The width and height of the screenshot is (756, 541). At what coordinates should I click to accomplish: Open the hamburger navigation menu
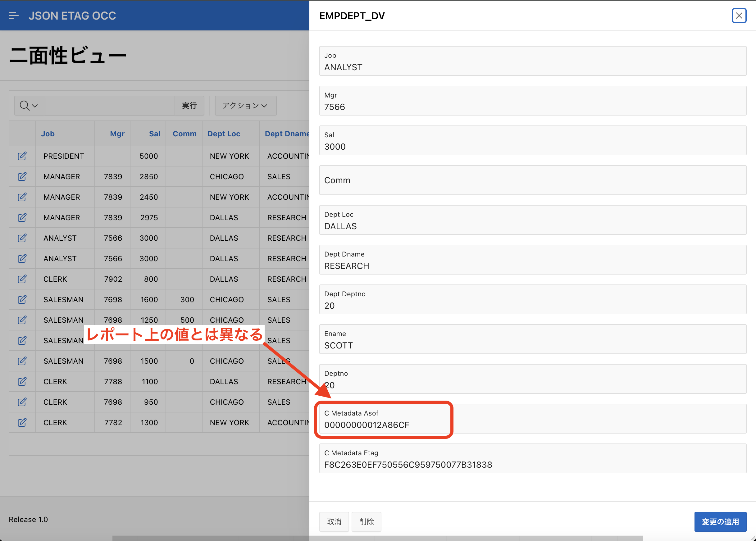click(13, 16)
